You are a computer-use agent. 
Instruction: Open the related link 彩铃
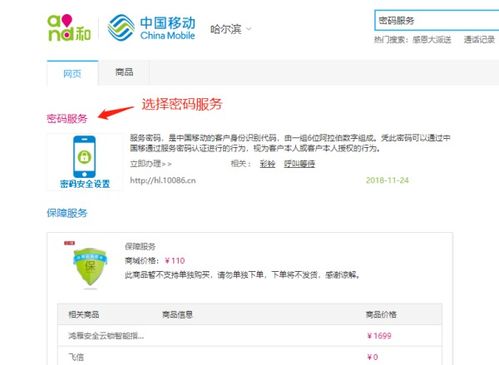click(x=267, y=164)
